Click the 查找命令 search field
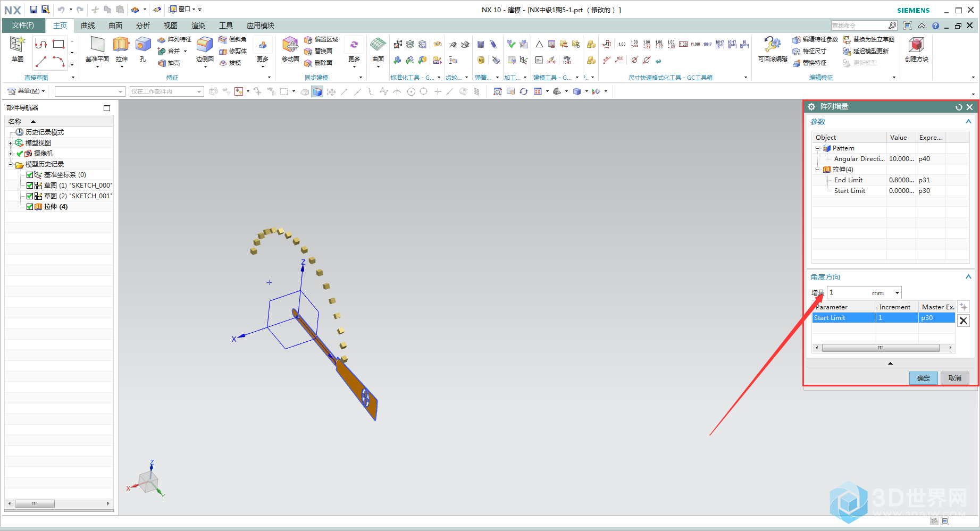The width and height of the screenshot is (980, 531). point(860,26)
